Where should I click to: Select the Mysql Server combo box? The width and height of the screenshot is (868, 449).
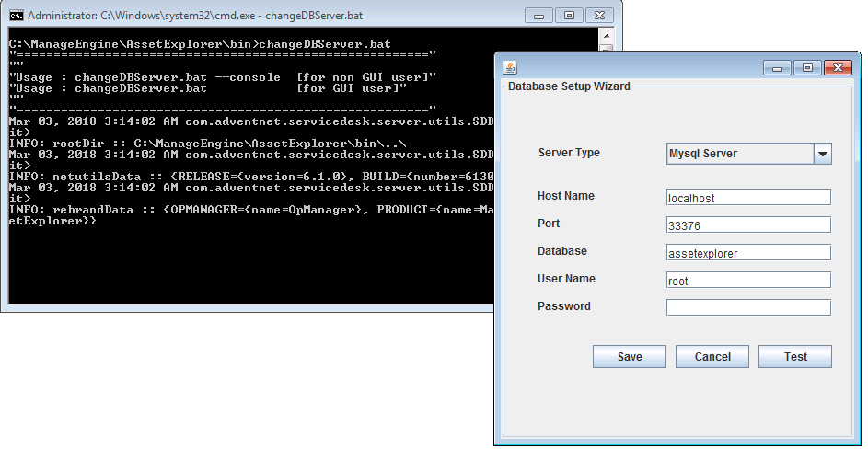(749, 154)
